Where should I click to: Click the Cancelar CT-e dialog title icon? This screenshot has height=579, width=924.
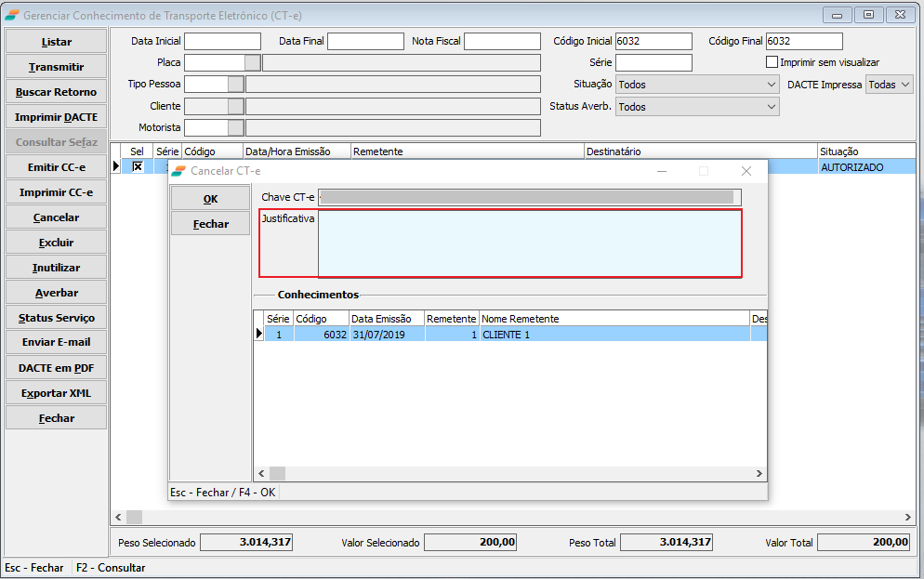pos(178,171)
